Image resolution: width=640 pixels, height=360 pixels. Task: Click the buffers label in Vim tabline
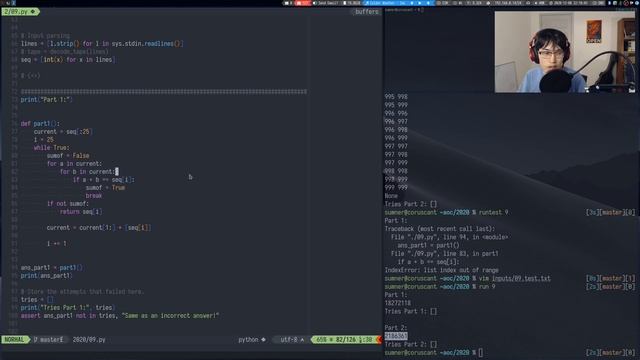click(366, 12)
